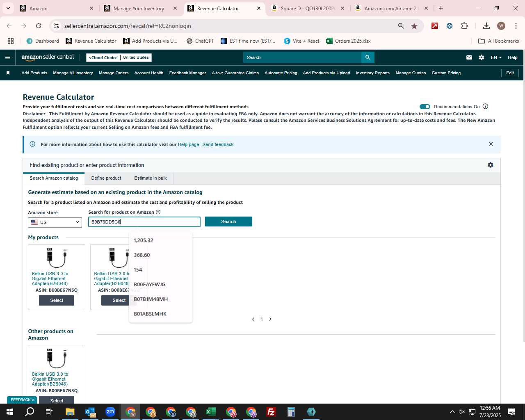Image resolution: width=525 pixels, height=420 pixels.
Task: Open the Chrome tab search dropdown arrow
Action: click(8, 8)
